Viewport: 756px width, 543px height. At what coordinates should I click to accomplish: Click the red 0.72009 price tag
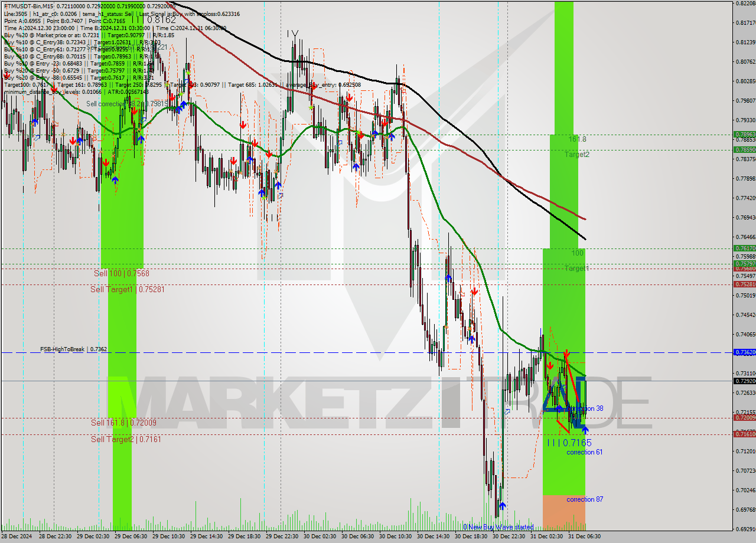(x=744, y=418)
